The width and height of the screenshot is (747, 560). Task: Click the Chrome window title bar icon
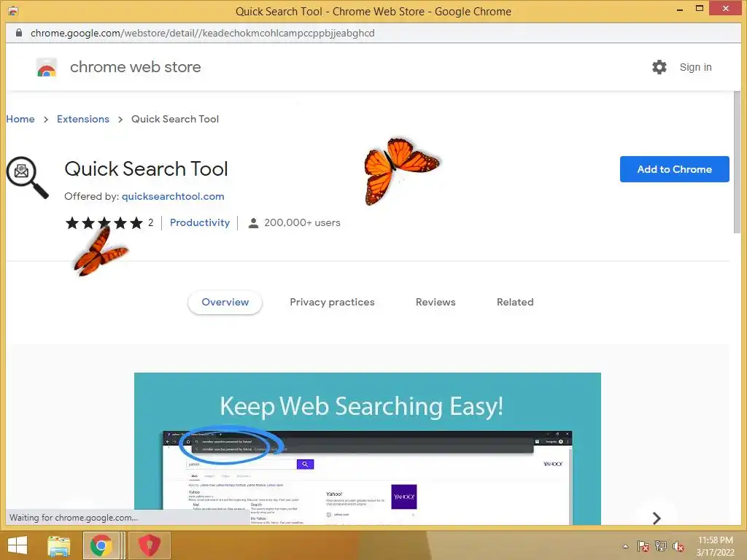pyautogui.click(x=13, y=11)
